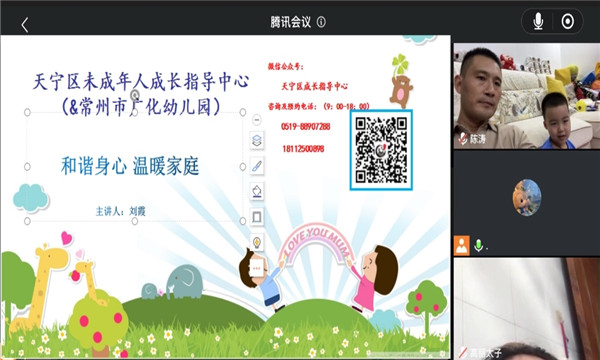Click the right-middle text box selection handle

(x=243, y=167)
